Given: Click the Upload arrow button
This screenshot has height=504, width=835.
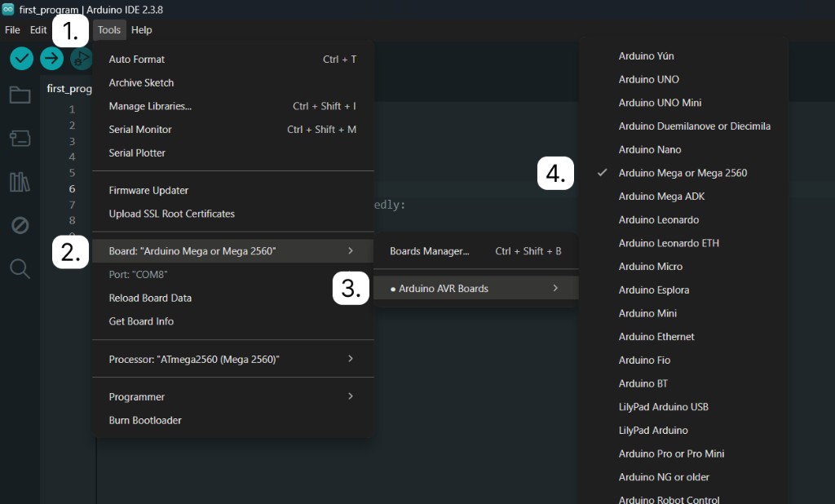Looking at the screenshot, I should (x=51, y=59).
